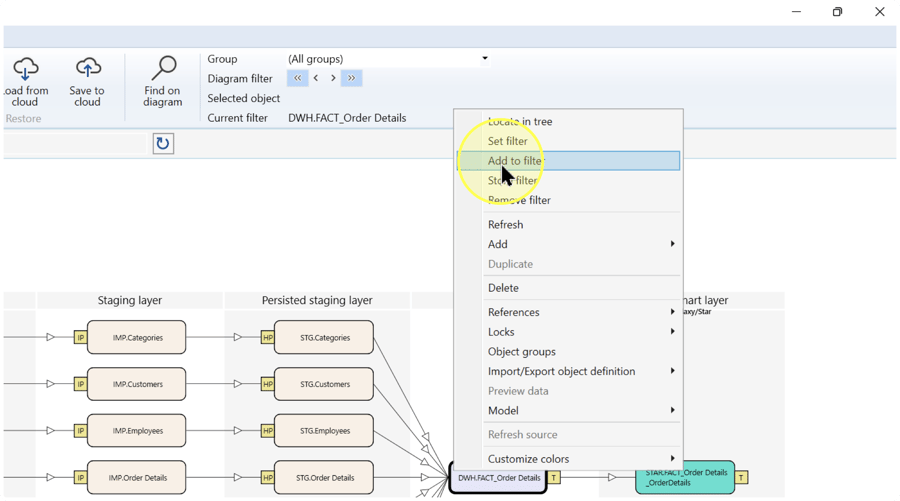Click the IP badge beside IMP.Order Details
The image size is (900, 501).
point(80,477)
